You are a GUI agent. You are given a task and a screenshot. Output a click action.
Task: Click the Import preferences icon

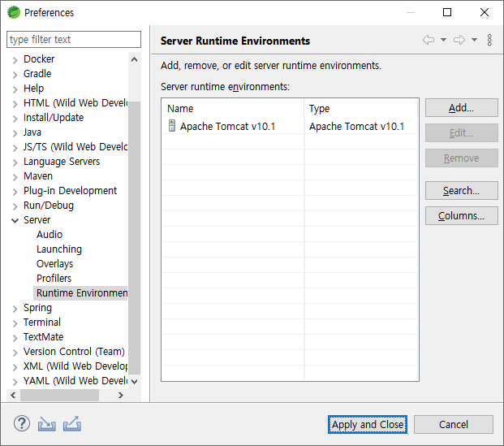[x=46, y=424]
